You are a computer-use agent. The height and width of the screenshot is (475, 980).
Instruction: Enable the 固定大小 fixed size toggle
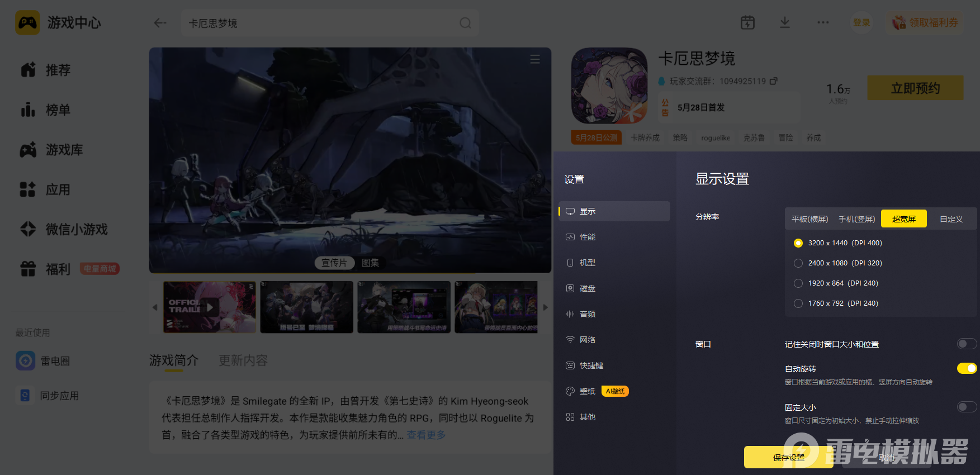tap(967, 407)
